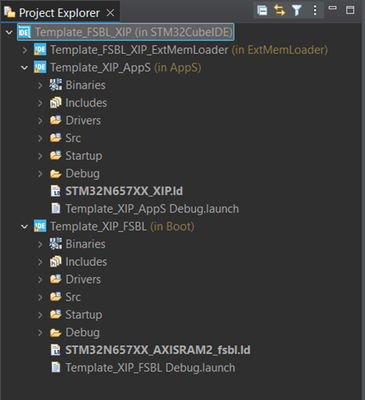Select Template_XIP_AppS Debug.launch file name
The height and width of the screenshot is (400, 365).
pos(152,209)
